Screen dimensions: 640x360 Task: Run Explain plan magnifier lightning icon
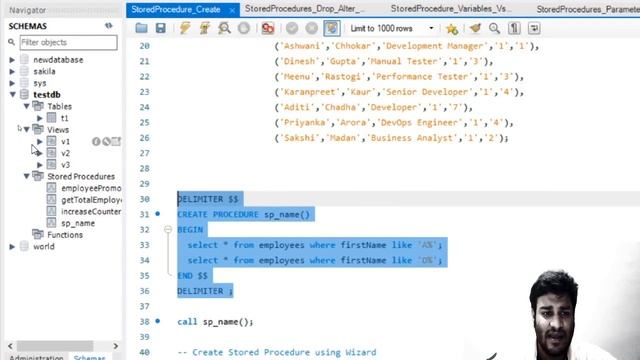click(x=224, y=28)
